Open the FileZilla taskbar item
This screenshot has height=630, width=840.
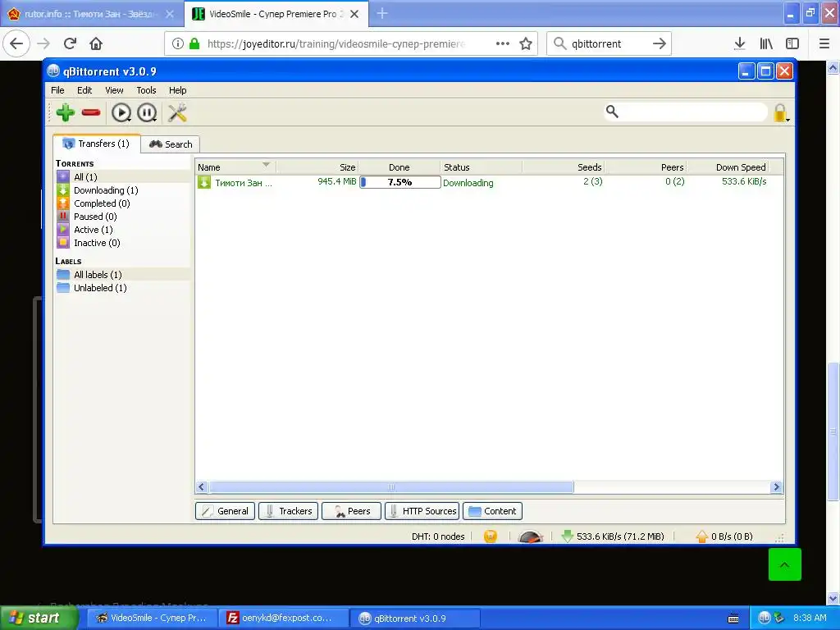285,619
